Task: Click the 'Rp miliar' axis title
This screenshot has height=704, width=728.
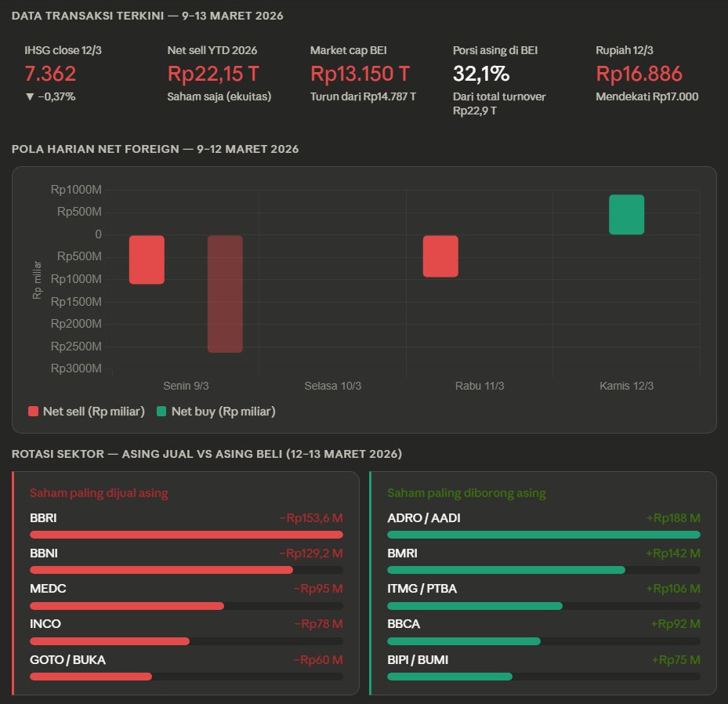Action: click(x=37, y=280)
